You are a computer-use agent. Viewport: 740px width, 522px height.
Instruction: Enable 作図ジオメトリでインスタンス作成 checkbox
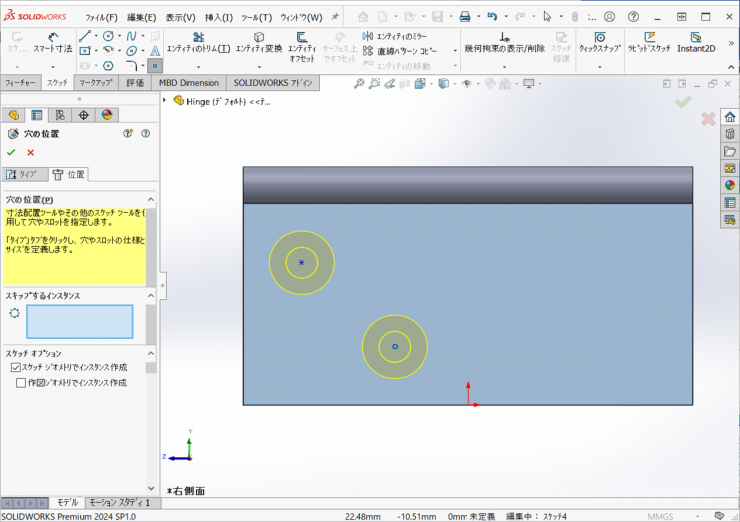tap(21, 382)
